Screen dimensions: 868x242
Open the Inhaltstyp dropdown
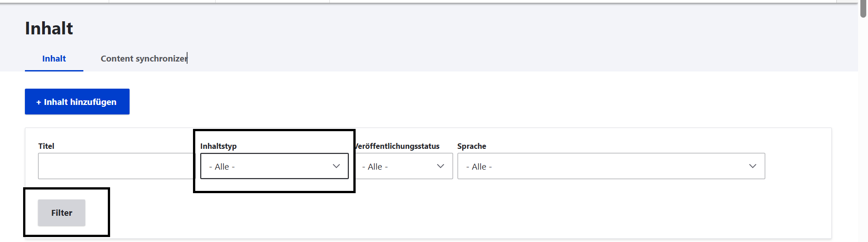coord(274,166)
